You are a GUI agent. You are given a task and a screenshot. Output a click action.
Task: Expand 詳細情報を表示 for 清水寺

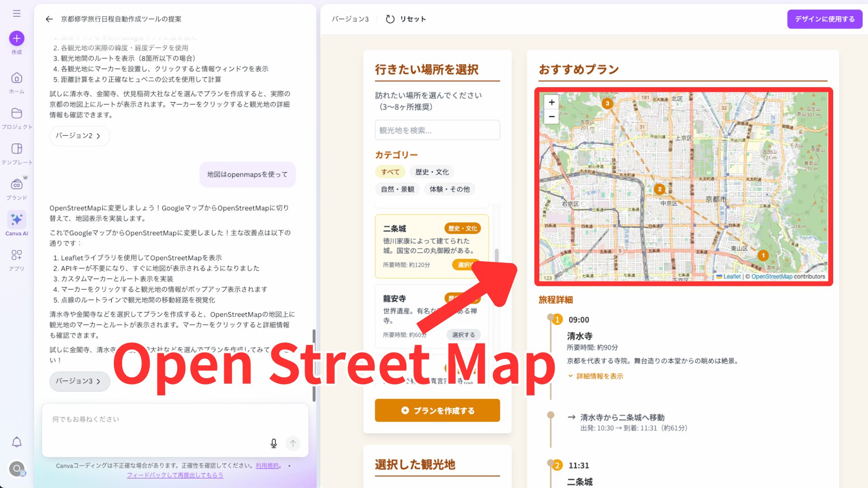coord(595,376)
